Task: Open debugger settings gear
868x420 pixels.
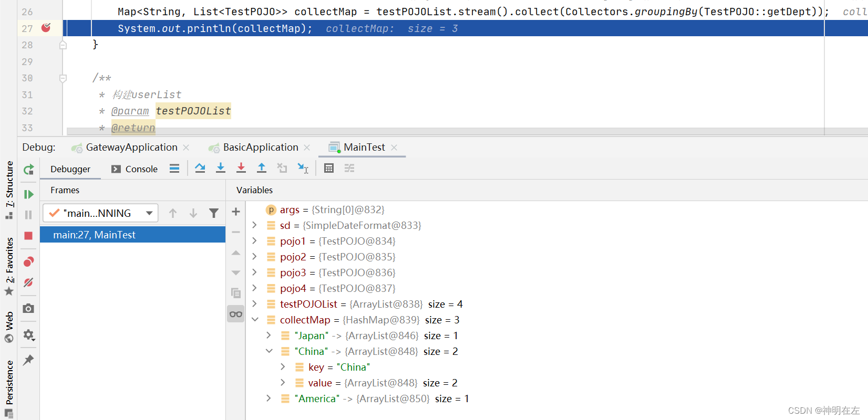Action: click(x=29, y=334)
